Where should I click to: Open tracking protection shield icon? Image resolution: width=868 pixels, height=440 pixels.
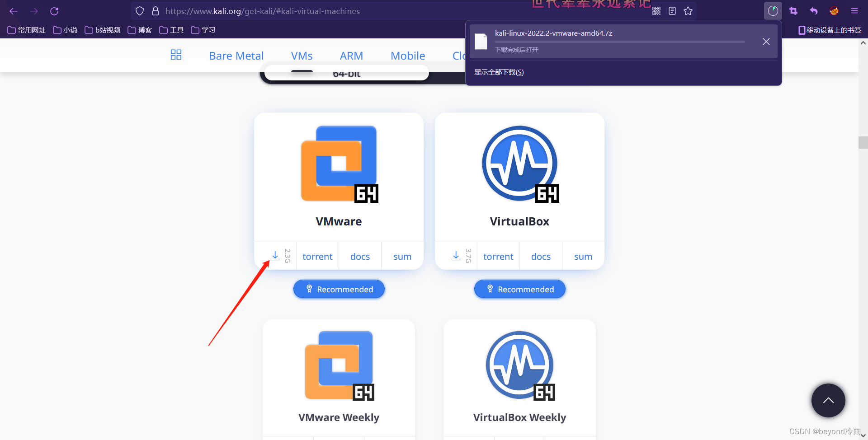[x=140, y=11]
